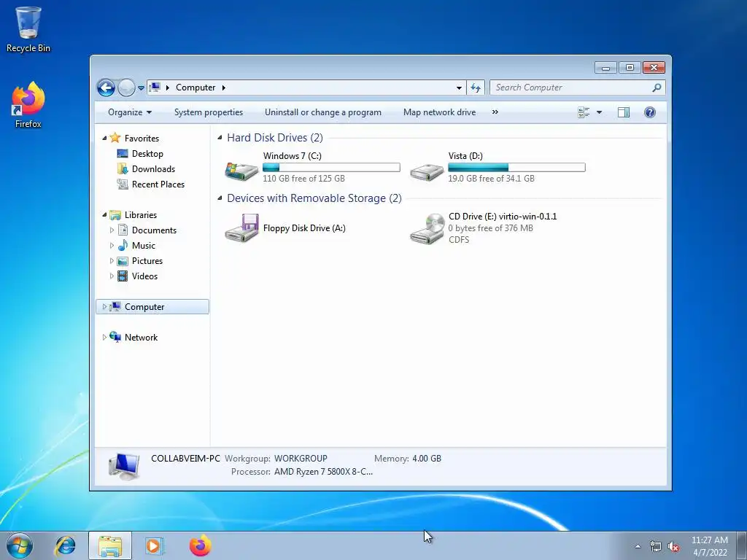Expand the Documents library
Image resolution: width=747 pixels, height=560 pixels.
pyautogui.click(x=112, y=230)
